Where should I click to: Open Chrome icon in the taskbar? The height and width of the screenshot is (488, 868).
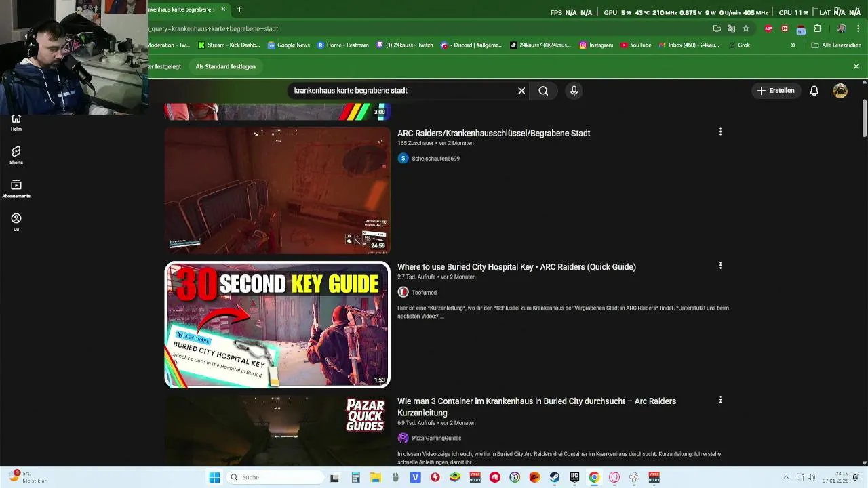point(594,477)
